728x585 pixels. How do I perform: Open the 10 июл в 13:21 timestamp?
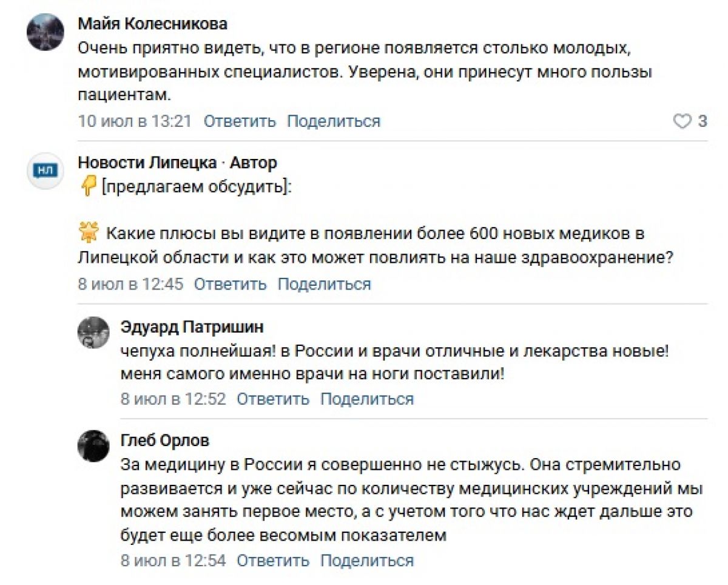point(135,121)
